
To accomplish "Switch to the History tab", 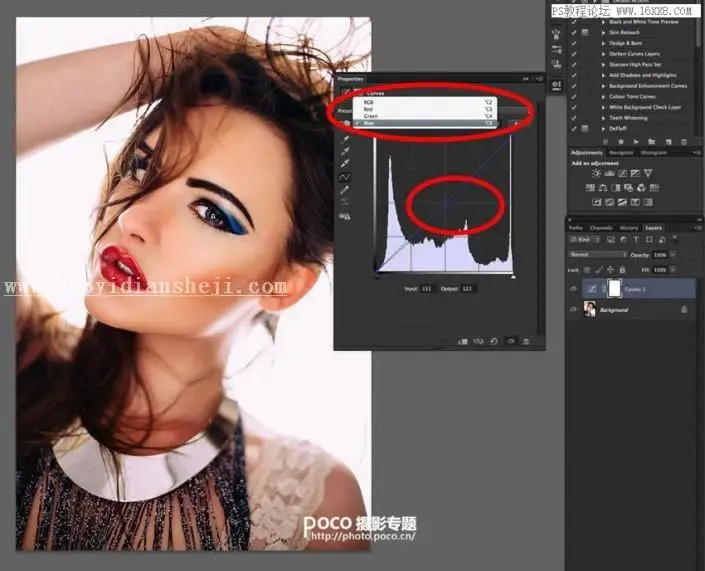I will [629, 228].
